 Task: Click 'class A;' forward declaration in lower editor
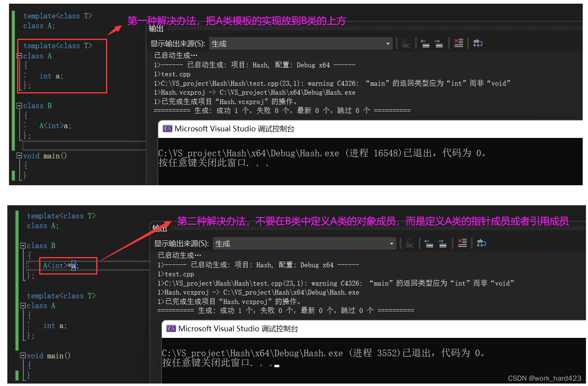click(x=43, y=226)
